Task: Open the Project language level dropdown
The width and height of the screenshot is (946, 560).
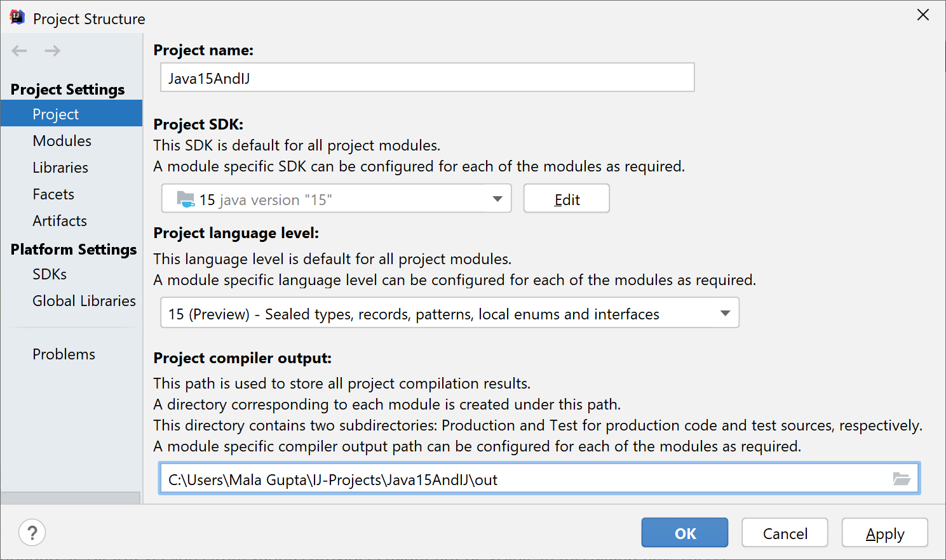Action: (x=724, y=312)
